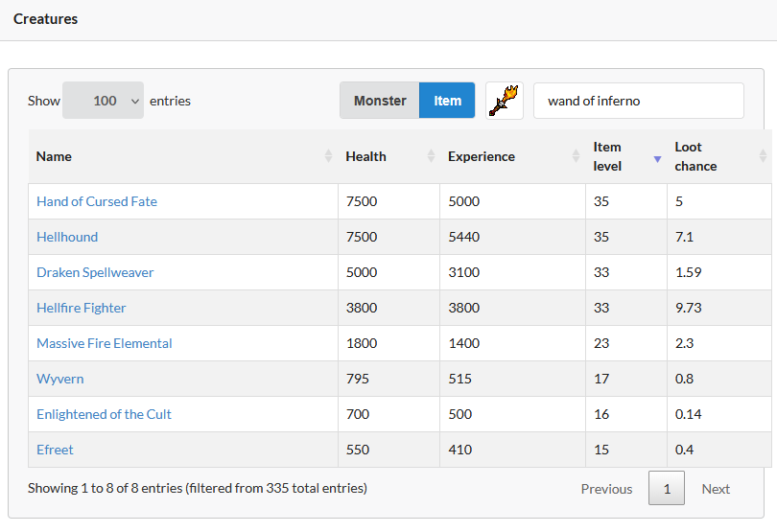Image resolution: width=777 pixels, height=532 pixels.
Task: Click the search field with wand of inferno
Action: pos(638,101)
